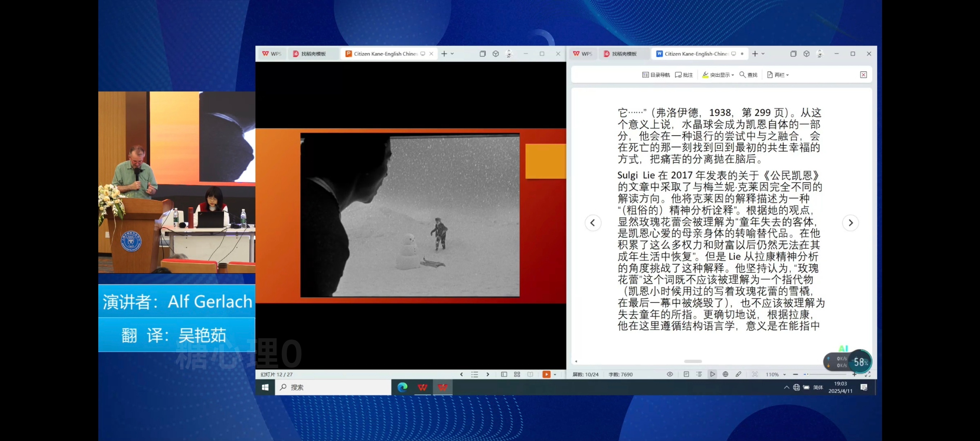Click window-stack icon in presentation title bar
Image resolution: width=980 pixels, height=441 pixels.
482,53
